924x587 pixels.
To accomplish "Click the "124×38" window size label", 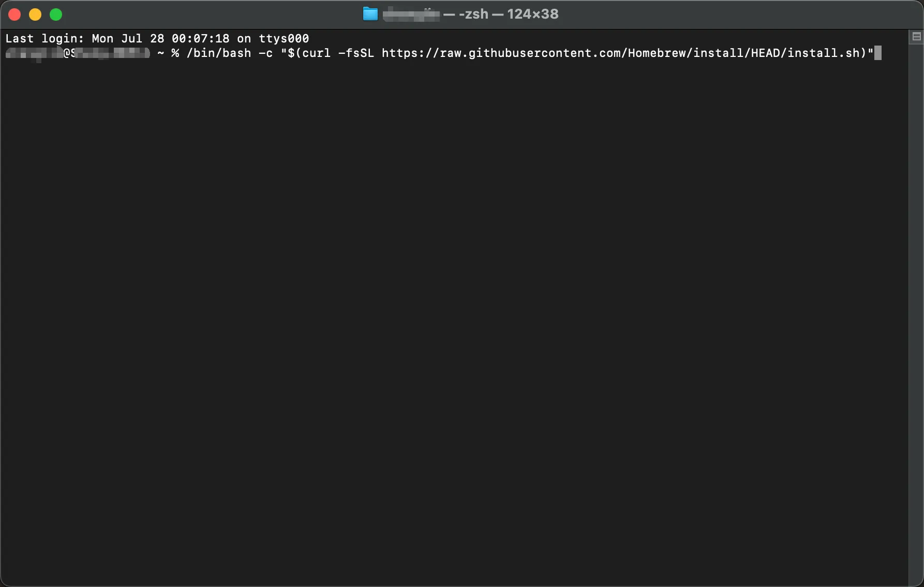I will point(532,14).
